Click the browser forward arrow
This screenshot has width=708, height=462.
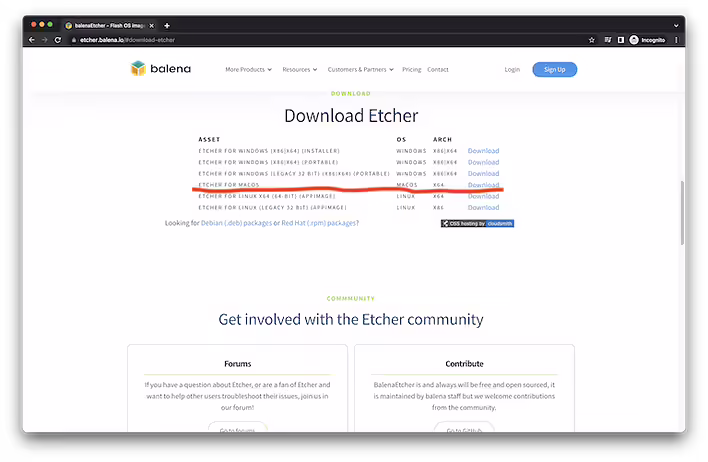(44, 40)
